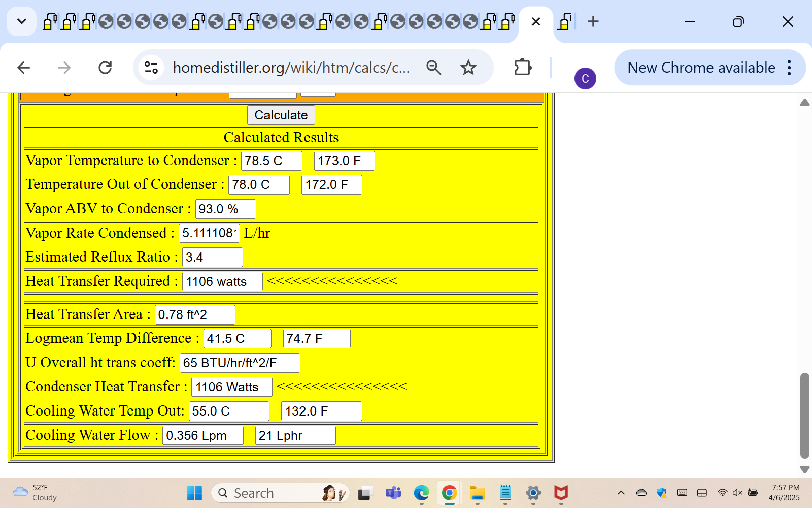Select the Logmean Temp Difference 41.5 C field

pos(238,338)
